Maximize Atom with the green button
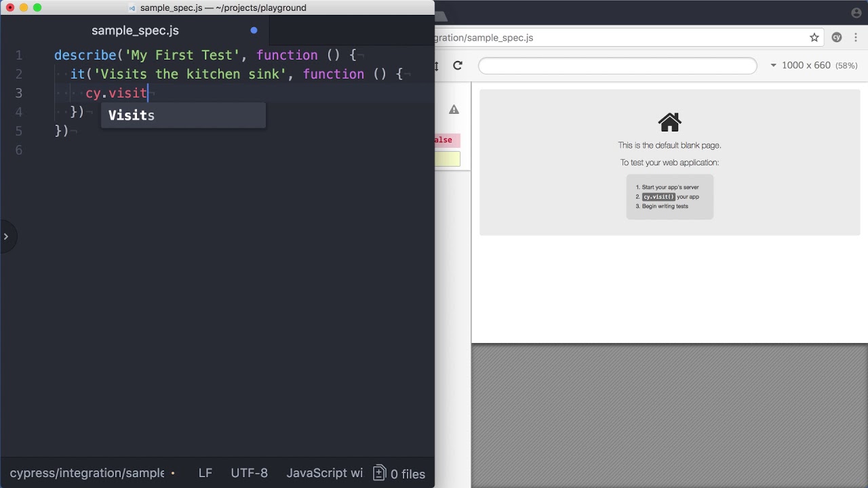This screenshot has width=868, height=488. click(x=37, y=7)
